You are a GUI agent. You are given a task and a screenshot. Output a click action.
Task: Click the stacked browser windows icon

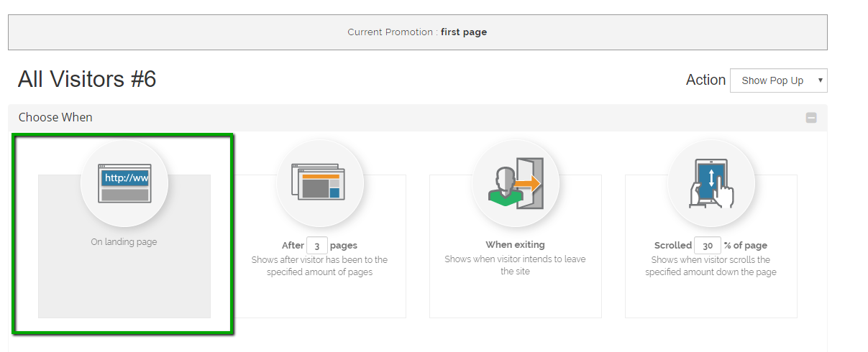coord(319,182)
